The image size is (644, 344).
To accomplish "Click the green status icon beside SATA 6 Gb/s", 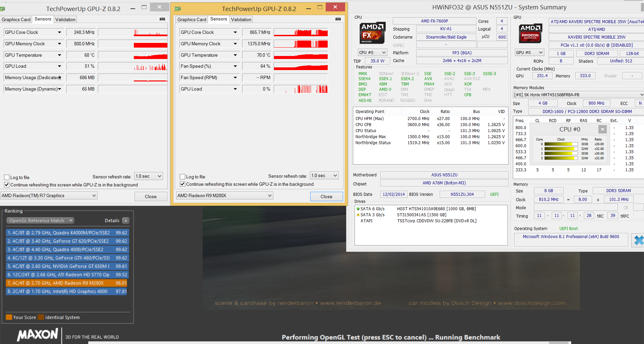I will pyautogui.click(x=358, y=209).
